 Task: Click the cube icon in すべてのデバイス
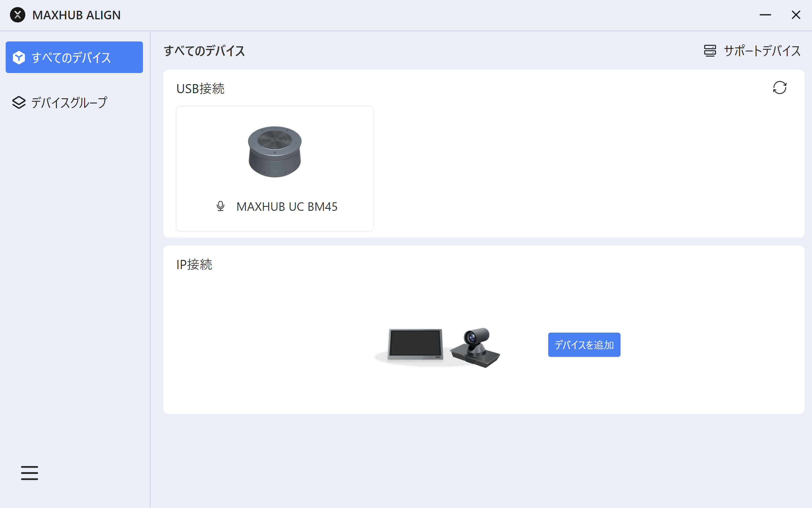19,57
